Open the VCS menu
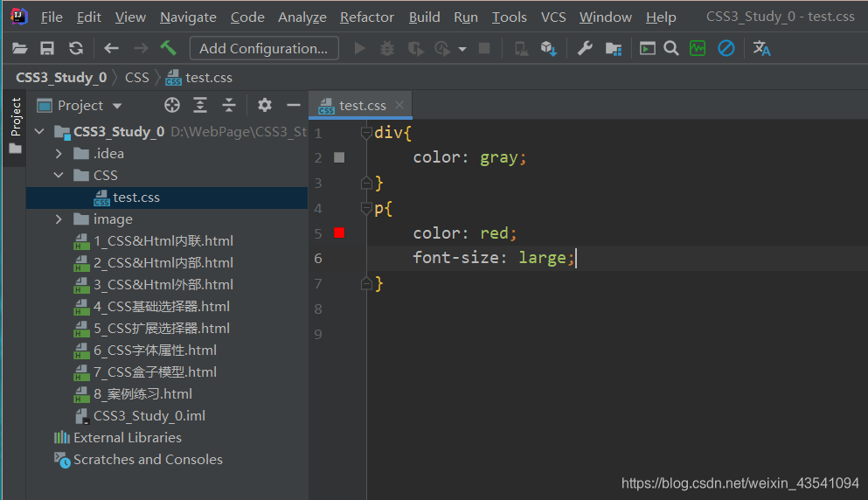868x500 pixels. tap(553, 17)
